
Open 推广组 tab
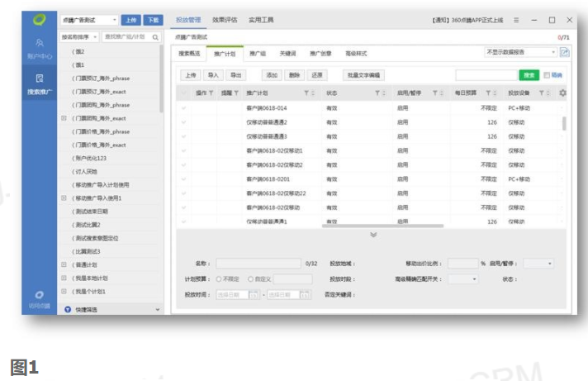pos(258,54)
